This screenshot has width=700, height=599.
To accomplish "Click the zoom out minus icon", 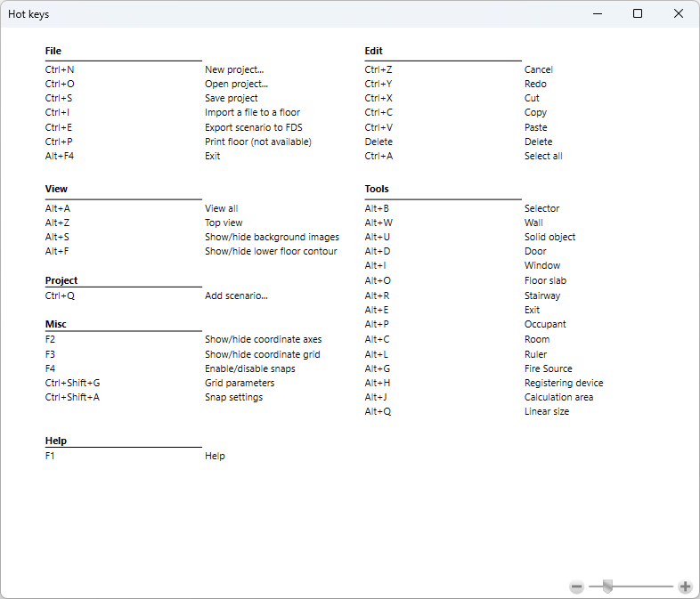I will pyautogui.click(x=577, y=587).
